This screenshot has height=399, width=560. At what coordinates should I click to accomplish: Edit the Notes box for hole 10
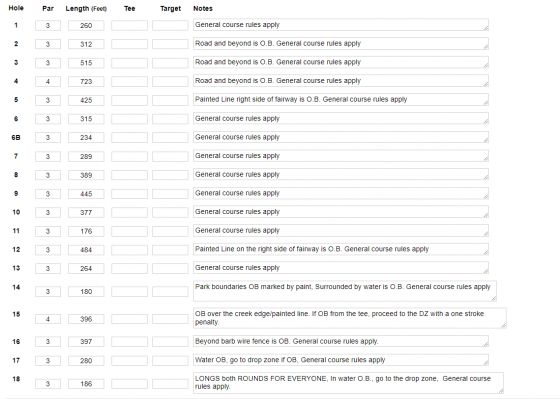[x=341, y=212]
